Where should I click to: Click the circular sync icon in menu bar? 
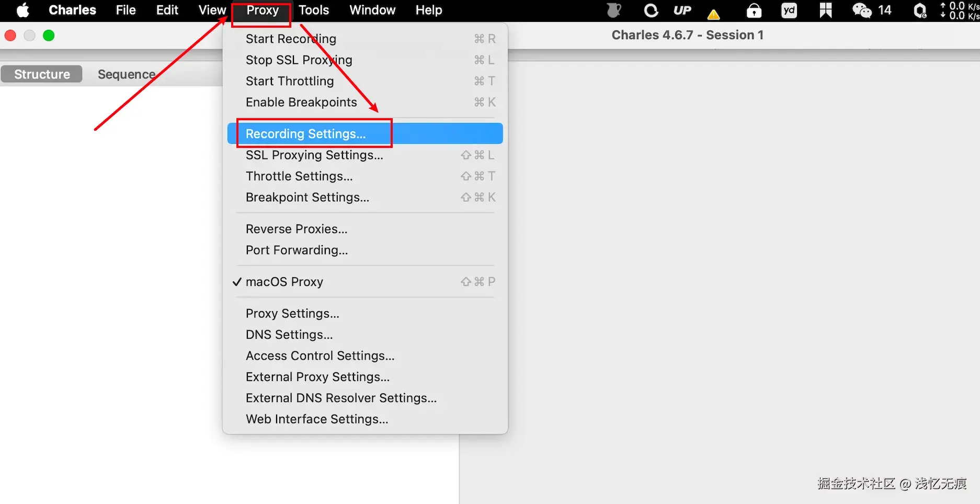click(651, 10)
